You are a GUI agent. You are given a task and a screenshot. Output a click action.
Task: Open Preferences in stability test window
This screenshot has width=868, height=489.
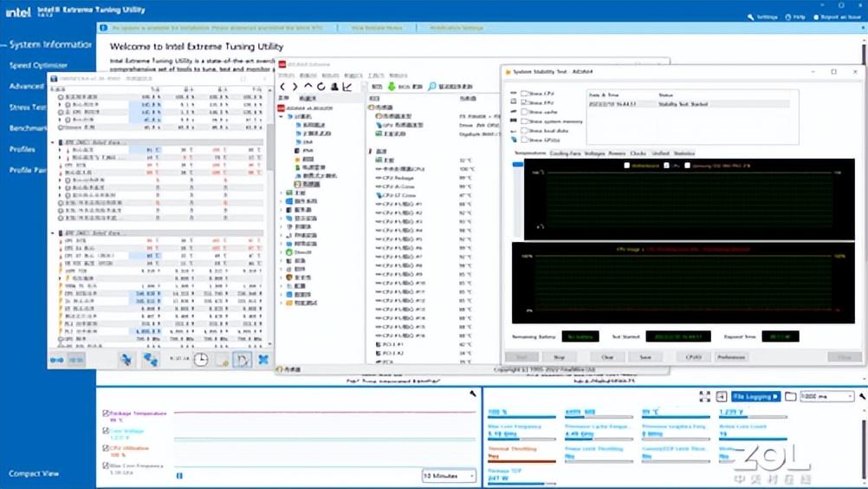click(x=731, y=357)
